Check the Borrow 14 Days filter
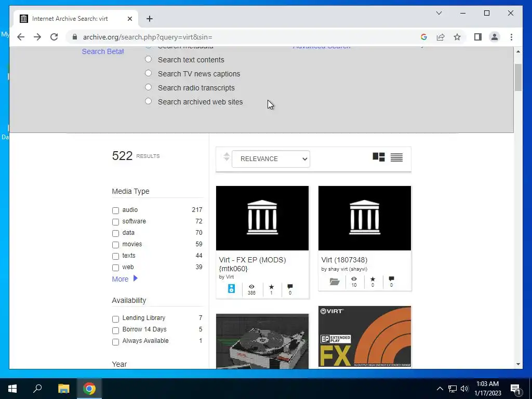 click(115, 330)
